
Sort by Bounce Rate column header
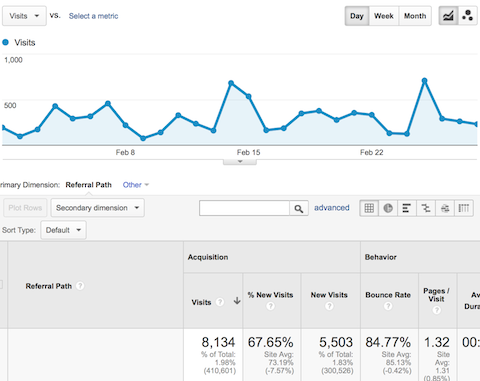click(x=388, y=295)
